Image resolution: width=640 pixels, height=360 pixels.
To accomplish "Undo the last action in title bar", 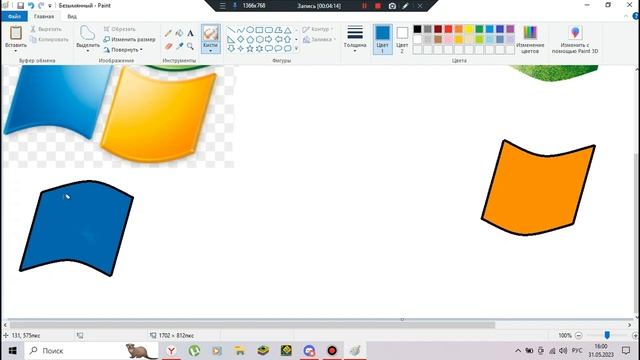I will tap(31, 6).
